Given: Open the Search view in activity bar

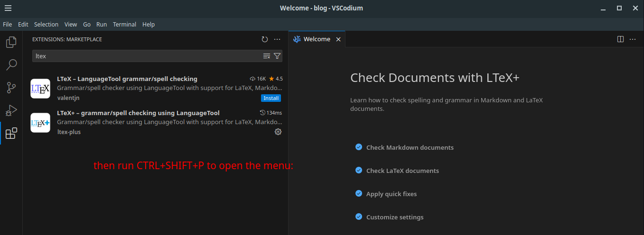Looking at the screenshot, I should 11,65.
